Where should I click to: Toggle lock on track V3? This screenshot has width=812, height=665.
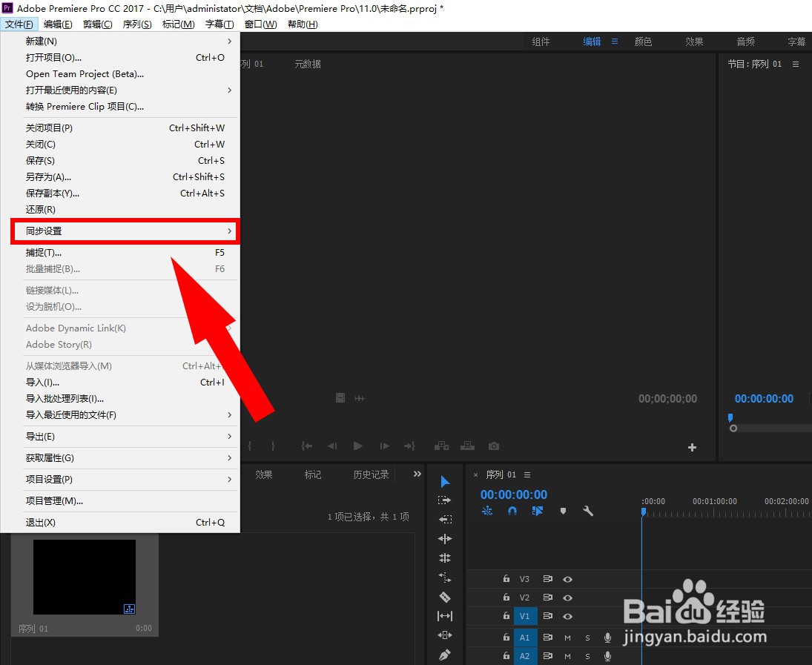[506, 578]
